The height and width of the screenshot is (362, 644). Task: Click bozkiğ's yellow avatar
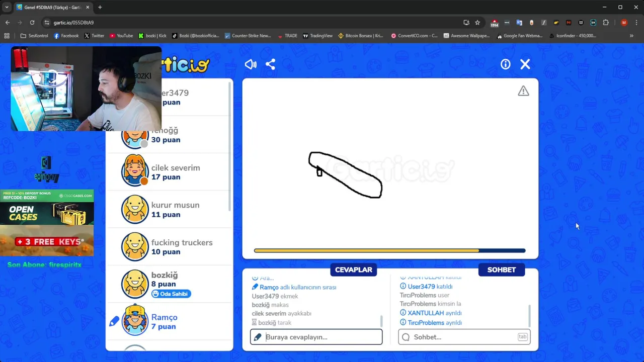tap(135, 284)
